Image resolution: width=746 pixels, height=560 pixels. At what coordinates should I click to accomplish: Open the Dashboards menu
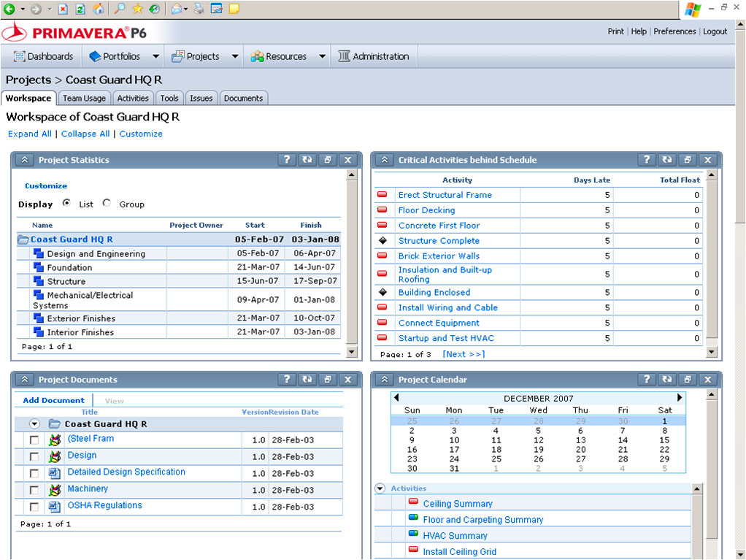coord(43,56)
